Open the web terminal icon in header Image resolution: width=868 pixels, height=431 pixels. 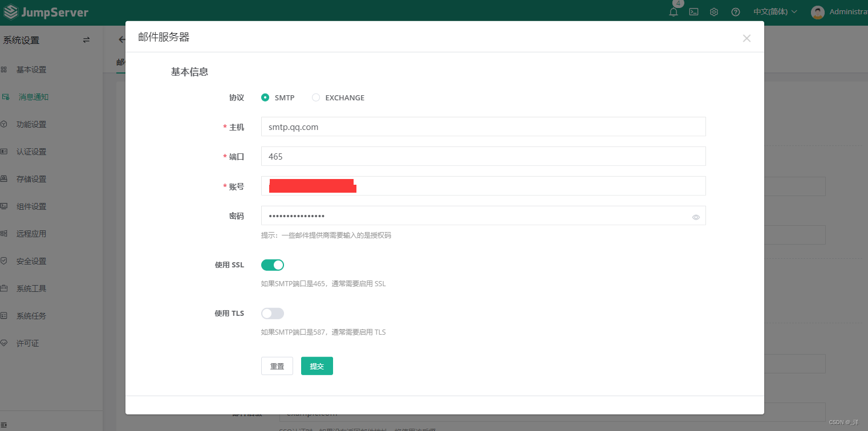[x=693, y=11]
